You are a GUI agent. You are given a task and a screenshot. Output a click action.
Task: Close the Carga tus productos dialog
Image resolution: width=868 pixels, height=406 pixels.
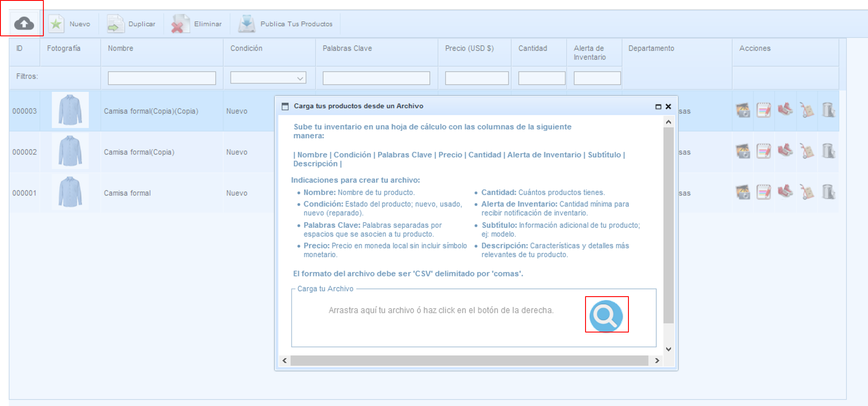tap(668, 106)
